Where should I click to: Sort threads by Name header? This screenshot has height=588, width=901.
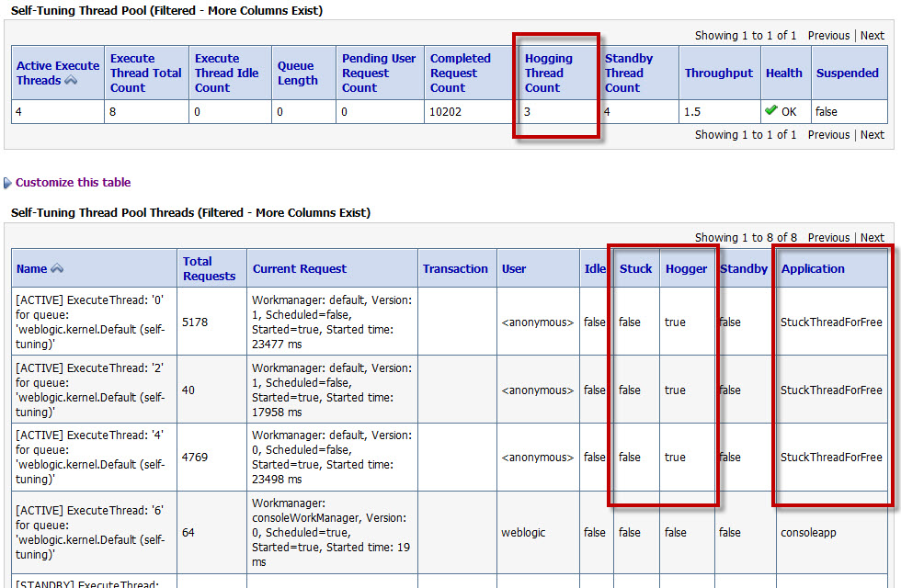(x=31, y=268)
